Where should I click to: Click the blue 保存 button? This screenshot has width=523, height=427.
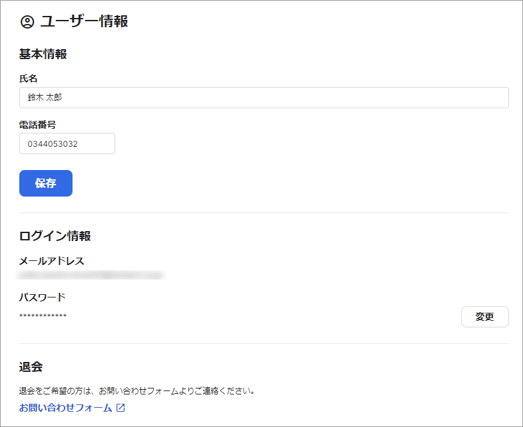46,183
